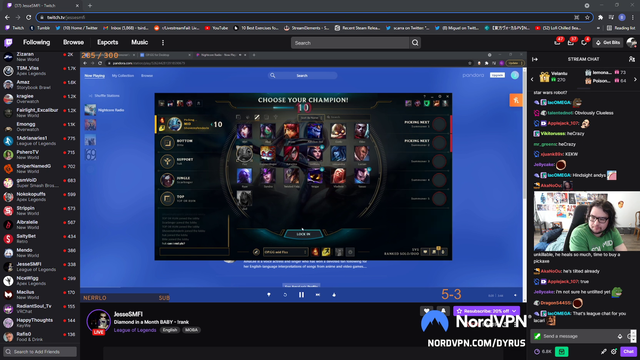Open the YouTube bookmark
Screen dimensions: 640x360
tap(216, 28)
